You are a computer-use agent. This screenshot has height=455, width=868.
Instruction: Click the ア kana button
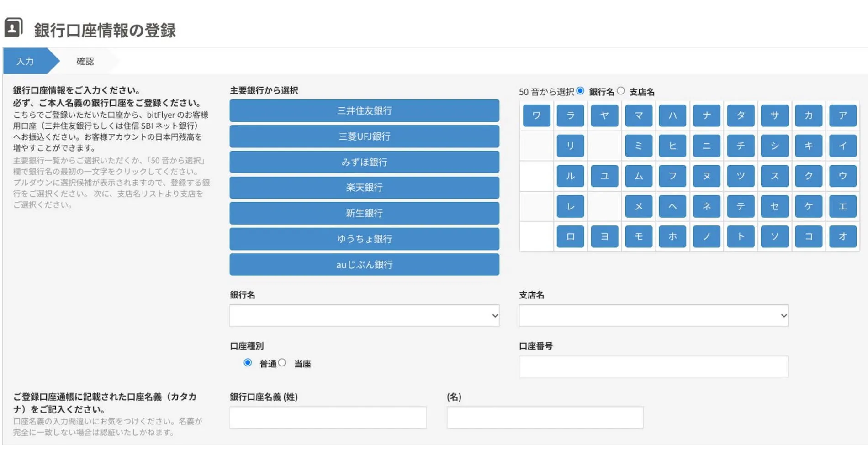coord(843,115)
